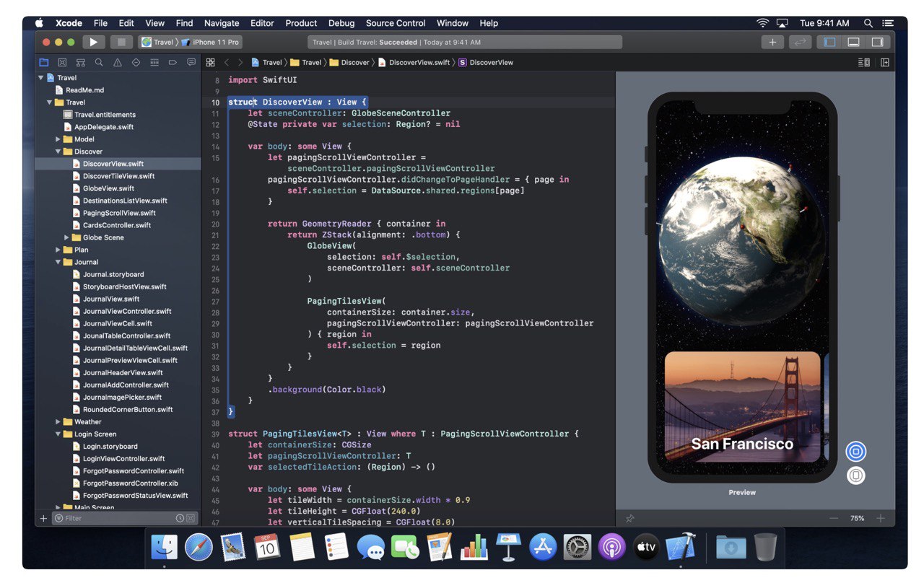Collapse the Discover folder
Image resolution: width=924 pixels, height=583 pixels.
coord(58,152)
